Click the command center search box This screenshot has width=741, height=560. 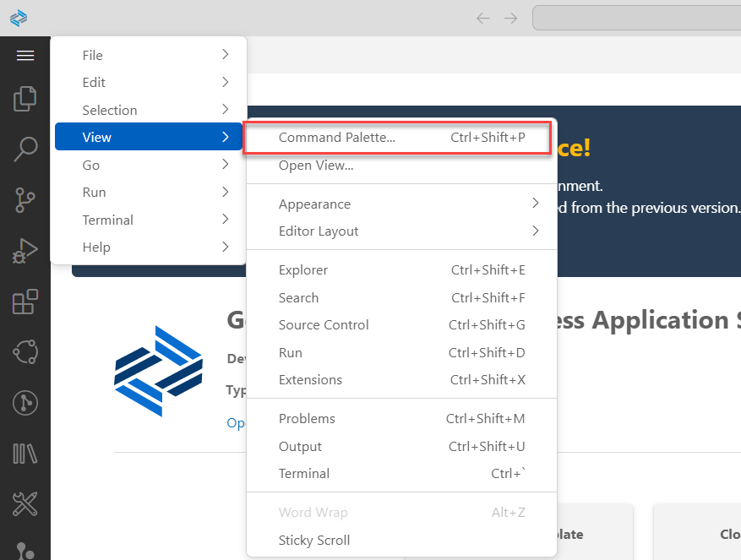tap(635, 18)
